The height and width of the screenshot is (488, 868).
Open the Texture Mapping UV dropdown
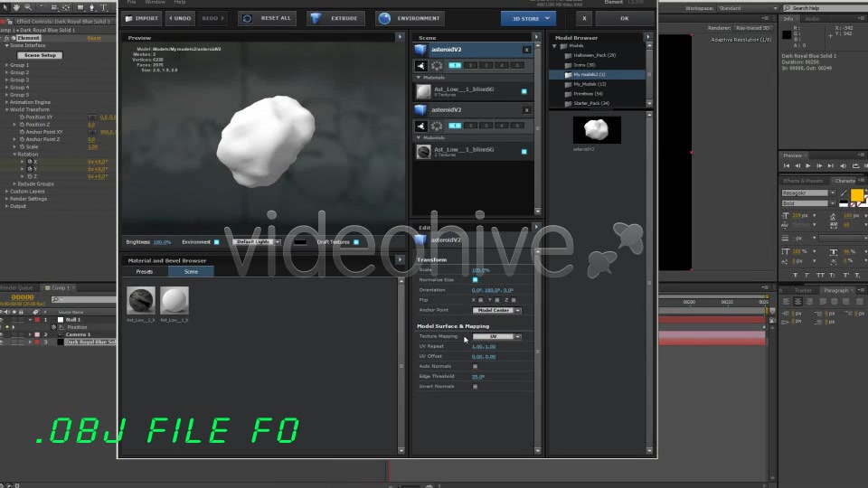pyautogui.click(x=496, y=336)
